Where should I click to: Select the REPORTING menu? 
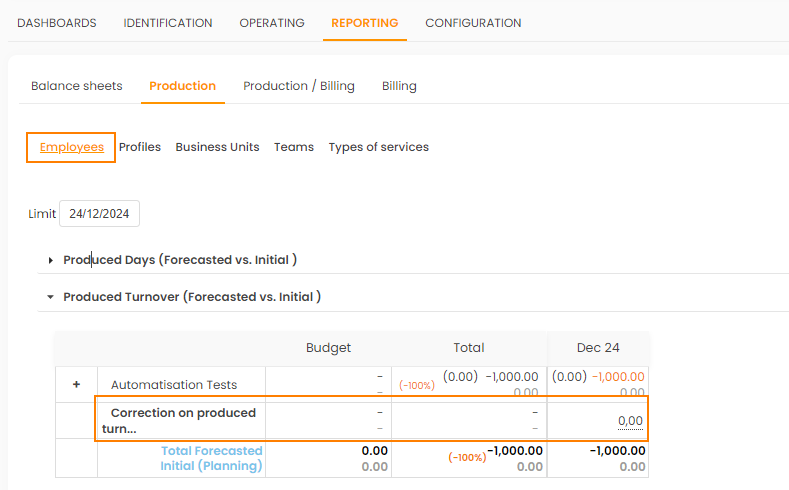click(x=364, y=23)
